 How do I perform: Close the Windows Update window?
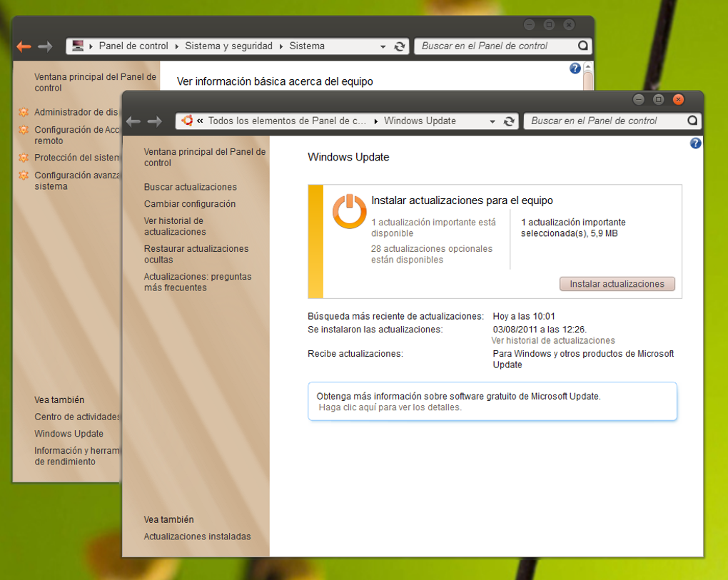pyautogui.click(x=678, y=99)
